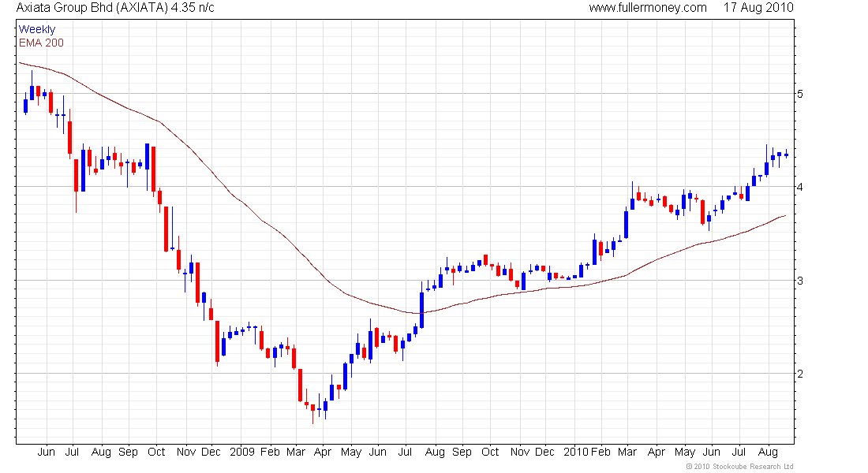This screenshot has height=473, width=868.
Task: Click the 'Jul' label after 2010 May-Jun
Action: pos(739,452)
